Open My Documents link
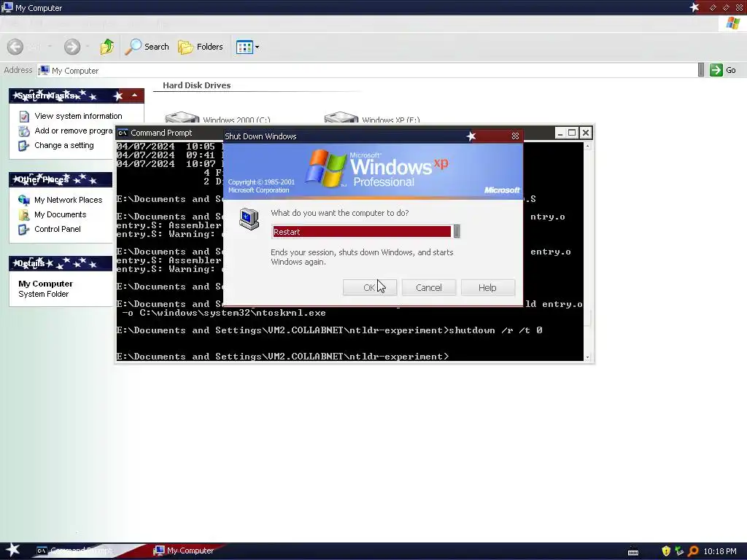Viewport: 747px width, 560px height. (x=60, y=215)
